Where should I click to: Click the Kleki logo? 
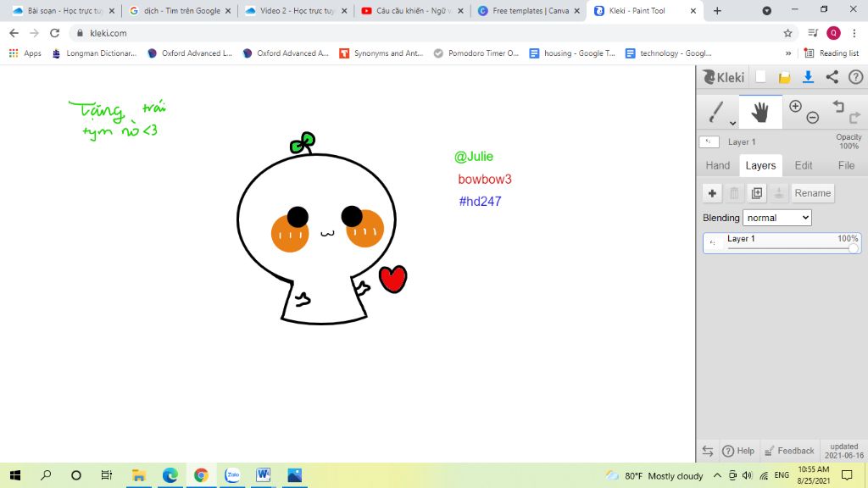pos(724,77)
